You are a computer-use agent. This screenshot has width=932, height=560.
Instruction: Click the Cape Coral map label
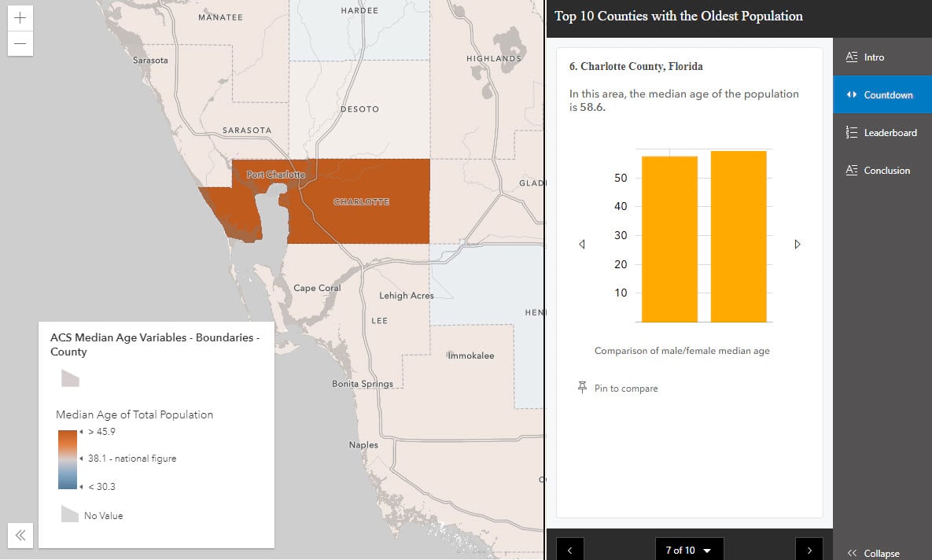click(x=317, y=288)
